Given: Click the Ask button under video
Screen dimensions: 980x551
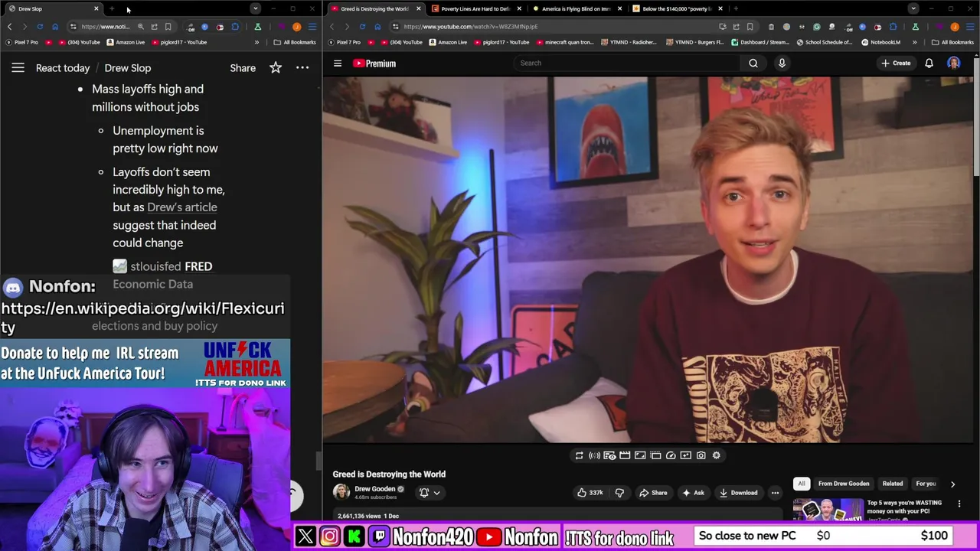Looking at the screenshot, I should click(x=693, y=493).
